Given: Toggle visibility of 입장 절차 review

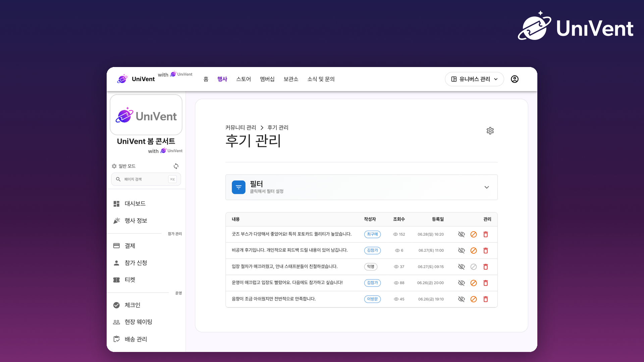Looking at the screenshot, I should pyautogui.click(x=461, y=267).
